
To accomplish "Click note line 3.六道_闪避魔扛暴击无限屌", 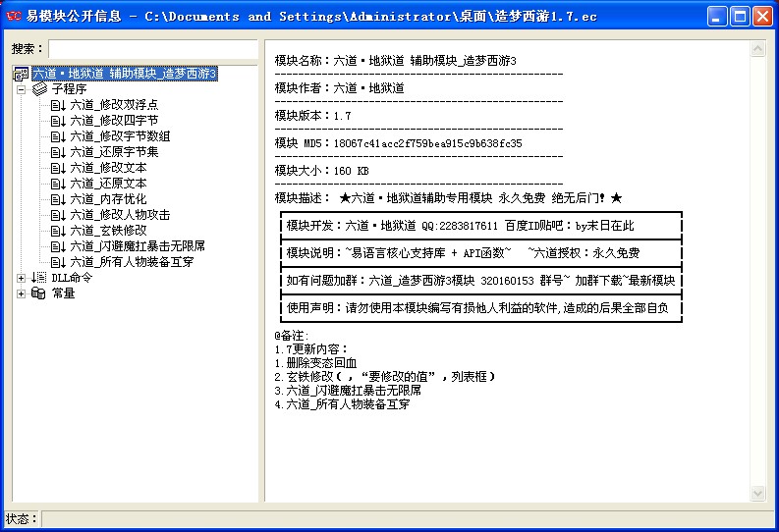I will tap(348, 391).
